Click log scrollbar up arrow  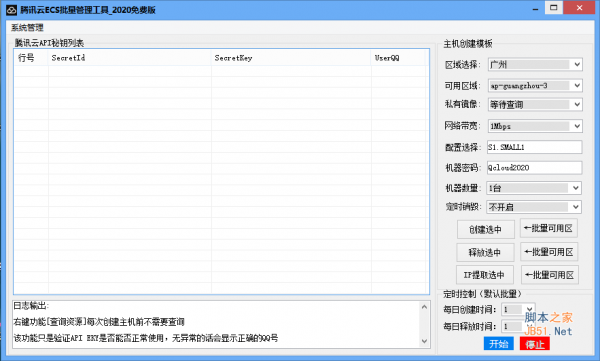[424, 307]
